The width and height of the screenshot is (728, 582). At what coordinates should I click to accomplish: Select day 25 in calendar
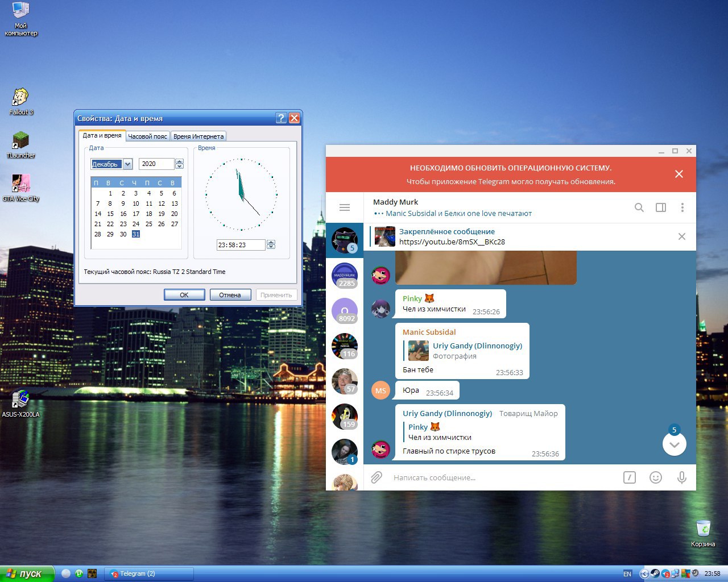click(149, 224)
